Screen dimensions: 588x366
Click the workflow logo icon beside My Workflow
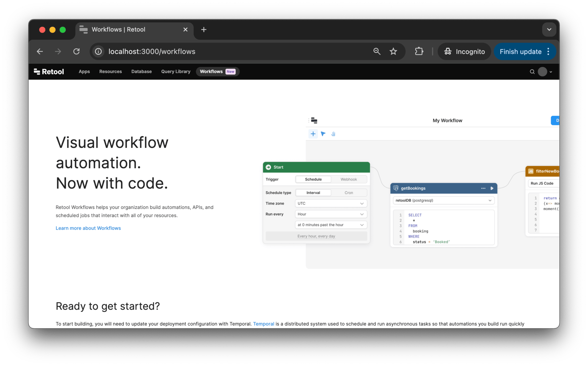tap(314, 120)
